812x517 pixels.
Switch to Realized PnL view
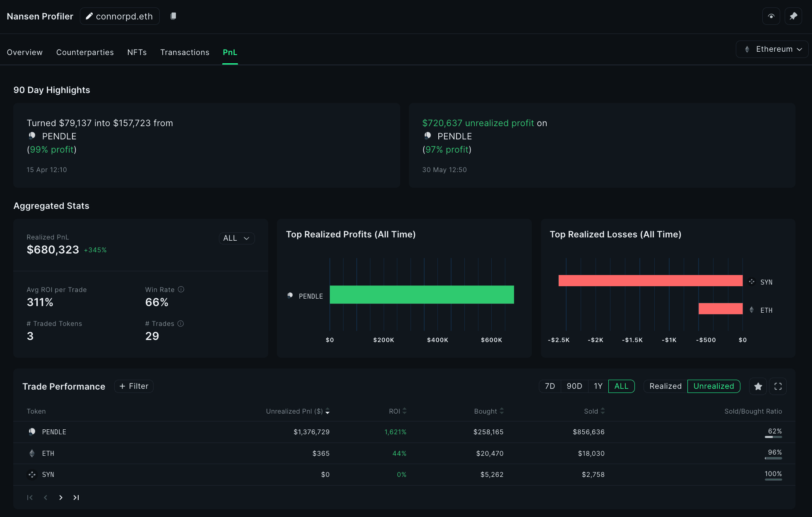pos(665,386)
